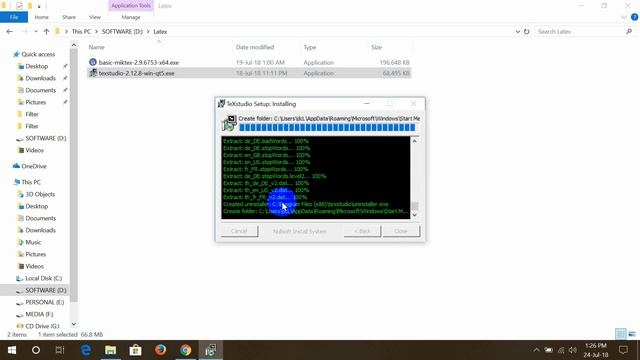Open OneDrive in navigation pane
The height and width of the screenshot is (360, 640).
(33, 166)
